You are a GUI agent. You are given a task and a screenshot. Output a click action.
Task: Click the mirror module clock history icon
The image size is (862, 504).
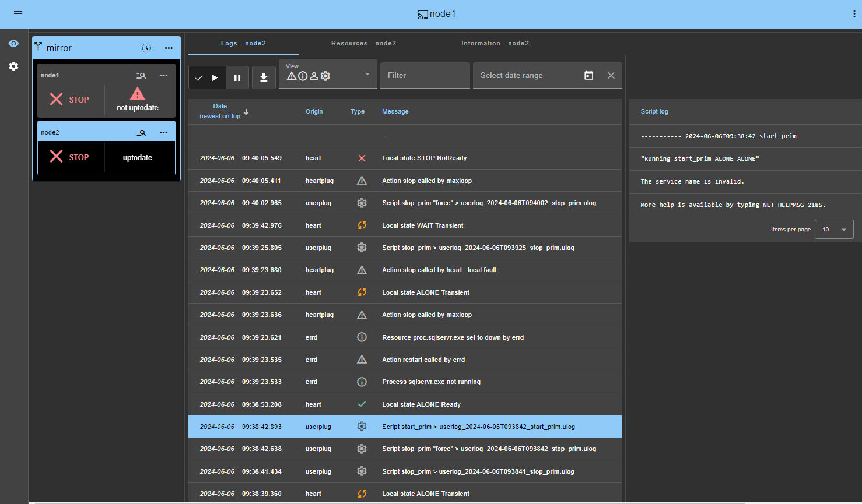pos(146,48)
